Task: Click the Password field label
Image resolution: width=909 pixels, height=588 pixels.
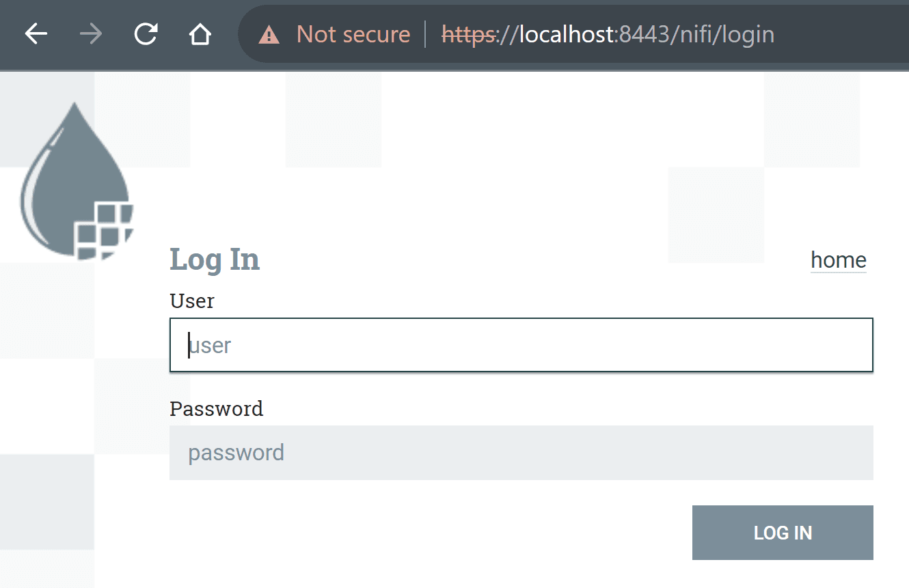Action: (x=216, y=409)
